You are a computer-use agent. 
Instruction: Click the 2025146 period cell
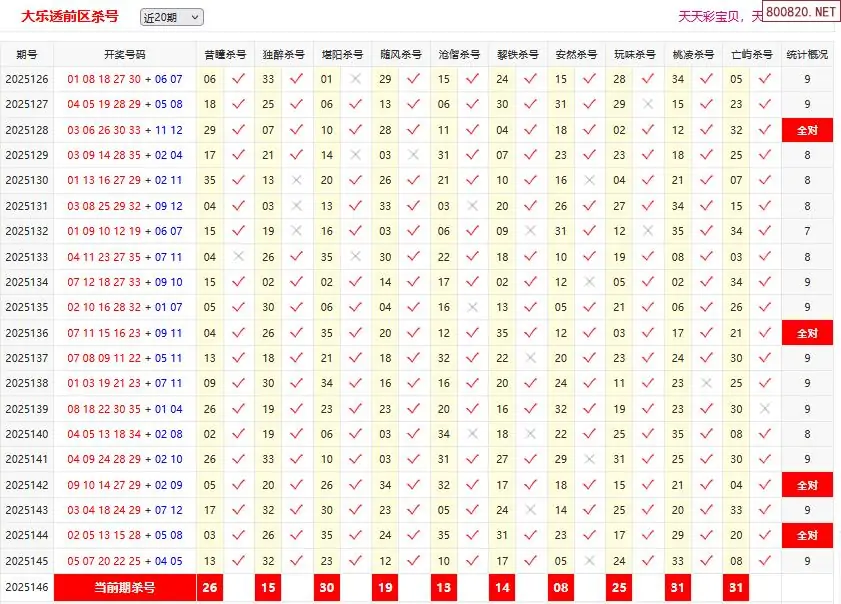[27, 587]
